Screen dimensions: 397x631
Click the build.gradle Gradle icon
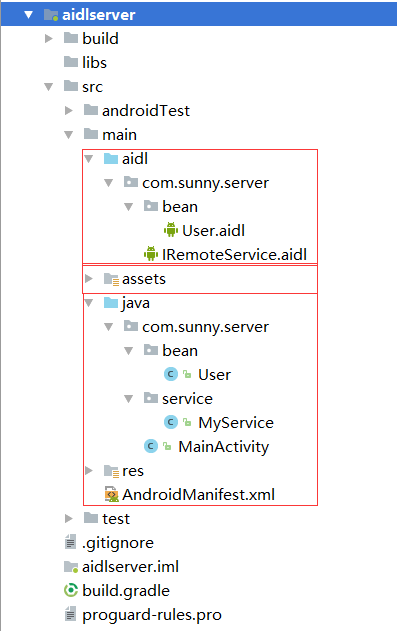click(71, 590)
